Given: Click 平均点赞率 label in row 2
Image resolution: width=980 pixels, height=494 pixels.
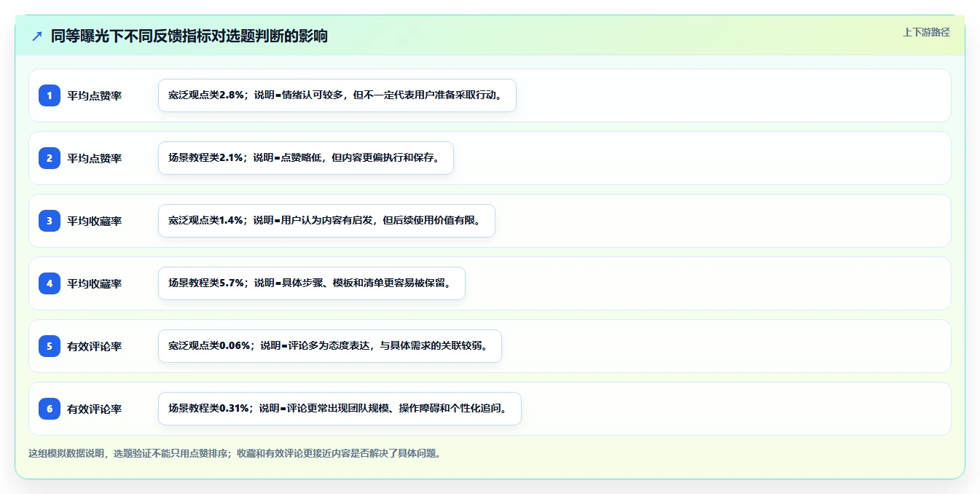Looking at the screenshot, I should [95, 158].
